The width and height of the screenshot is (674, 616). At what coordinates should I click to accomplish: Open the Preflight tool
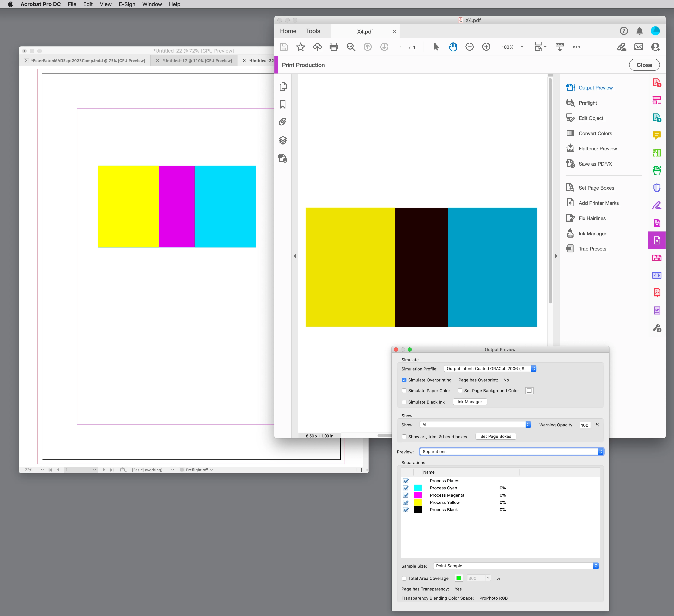(587, 103)
